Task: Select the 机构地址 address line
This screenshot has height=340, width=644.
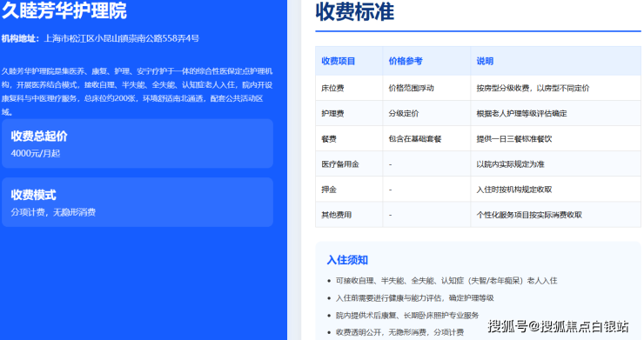Action: click(100, 38)
